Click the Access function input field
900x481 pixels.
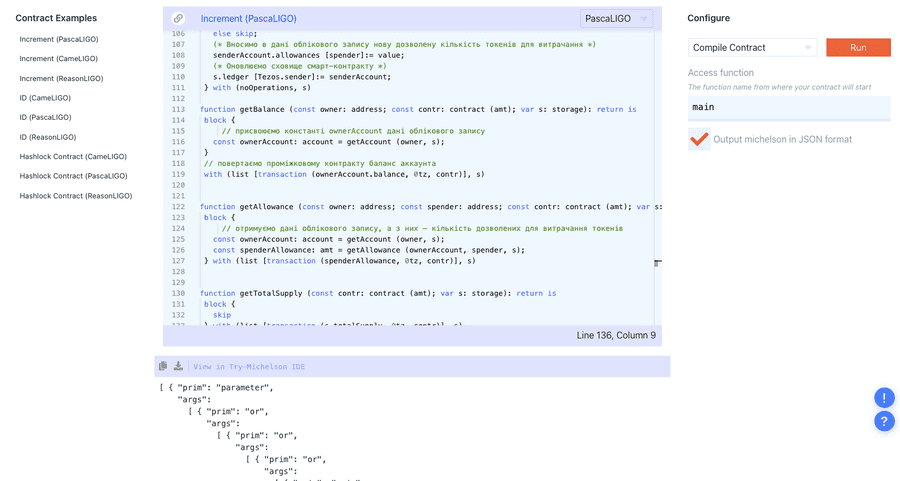[788, 107]
